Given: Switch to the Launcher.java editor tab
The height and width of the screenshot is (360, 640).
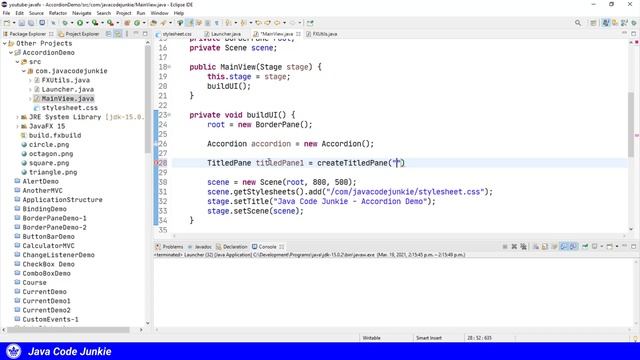Looking at the screenshot, I should coord(226,34).
